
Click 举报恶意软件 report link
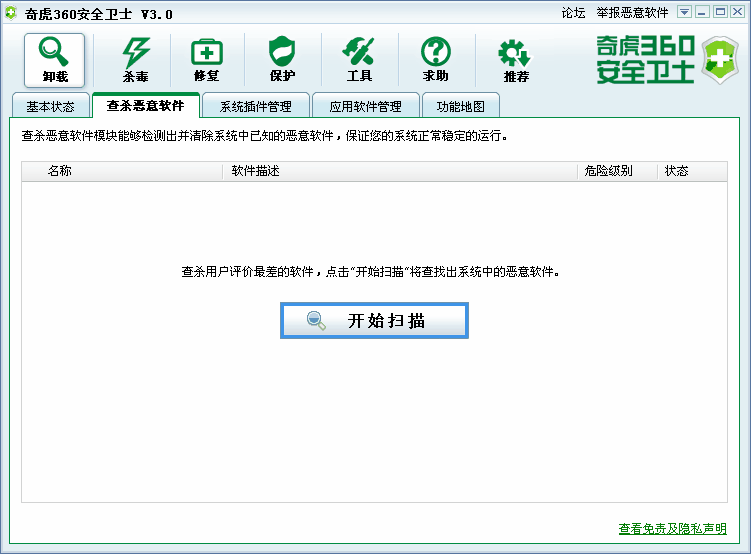(x=632, y=13)
